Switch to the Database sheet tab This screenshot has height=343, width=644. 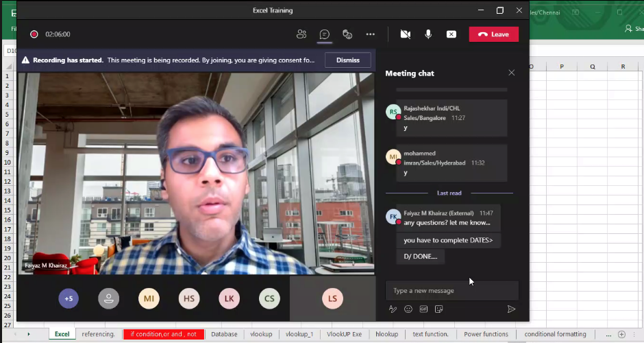(x=224, y=335)
